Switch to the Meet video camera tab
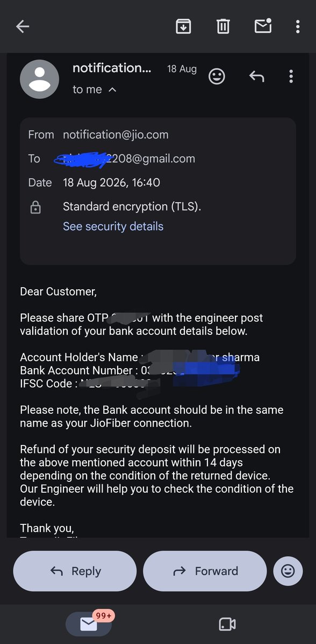The image size is (316, 644). pyautogui.click(x=227, y=624)
